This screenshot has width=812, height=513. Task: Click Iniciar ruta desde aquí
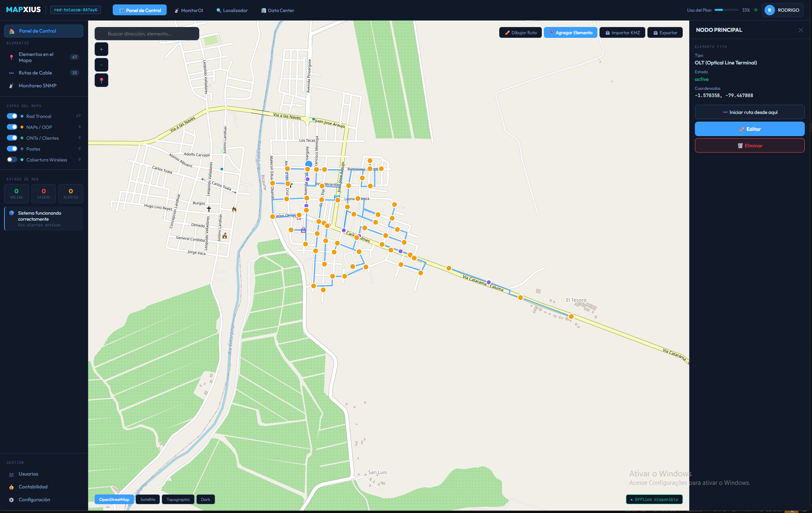(750, 112)
